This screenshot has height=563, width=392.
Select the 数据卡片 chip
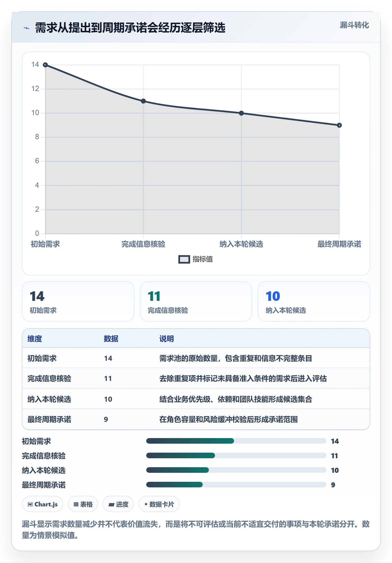coord(159,504)
